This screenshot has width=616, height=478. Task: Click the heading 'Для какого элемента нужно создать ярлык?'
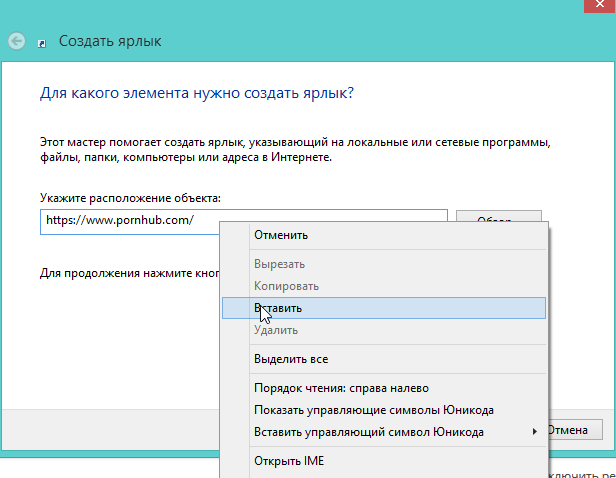click(x=197, y=93)
